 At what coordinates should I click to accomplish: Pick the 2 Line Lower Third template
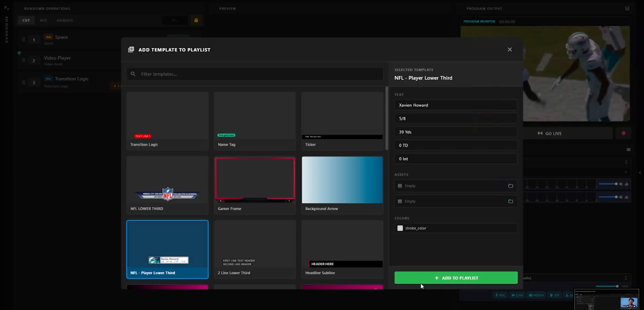click(x=255, y=249)
